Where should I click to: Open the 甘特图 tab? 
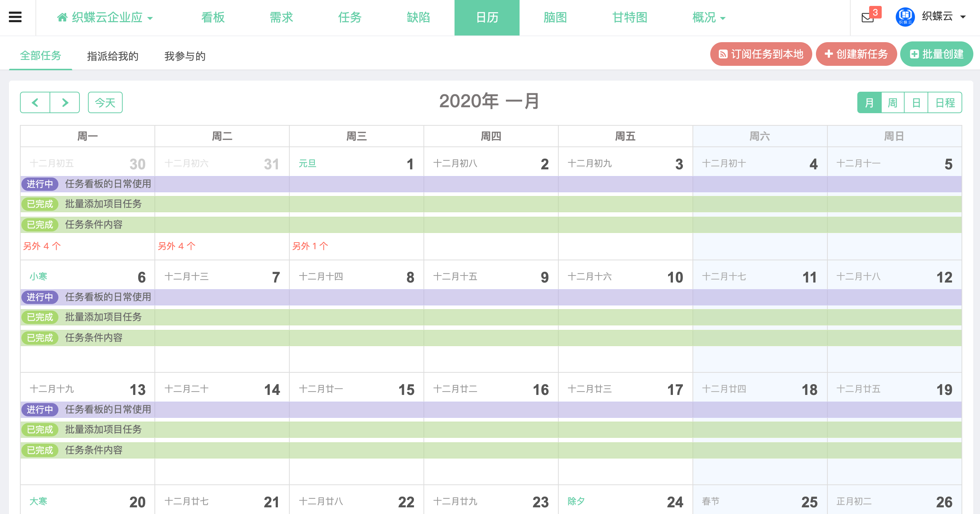(x=630, y=17)
